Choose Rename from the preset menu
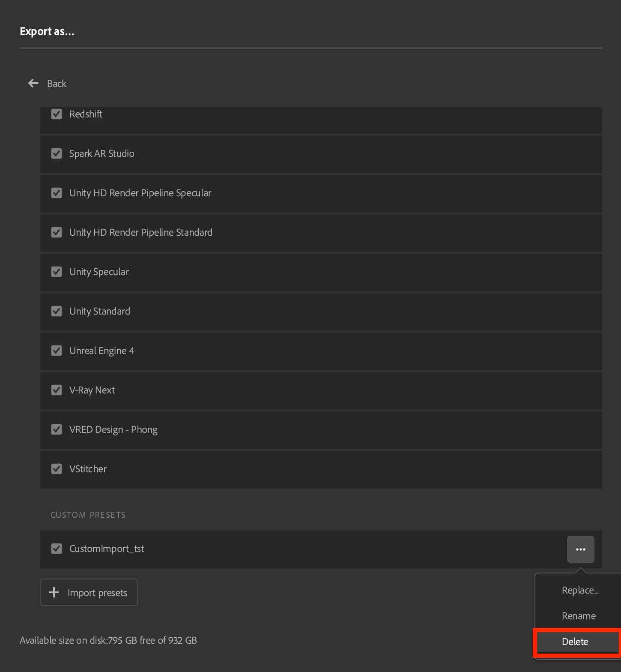 coord(579,616)
